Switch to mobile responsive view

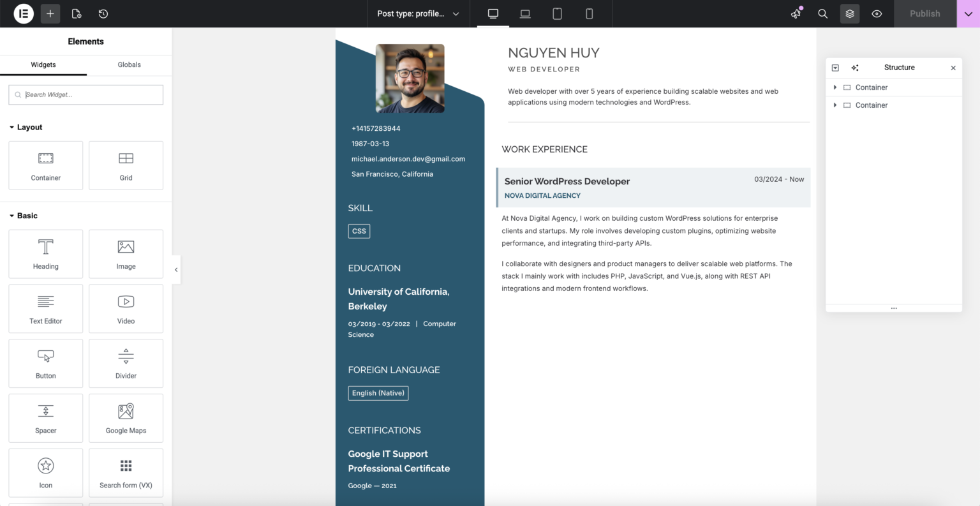pos(589,13)
